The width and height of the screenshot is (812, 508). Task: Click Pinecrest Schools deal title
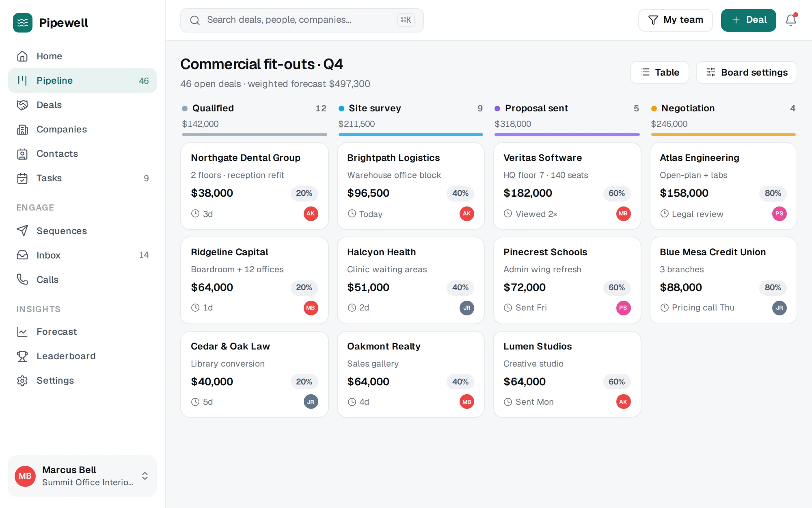[x=545, y=252]
